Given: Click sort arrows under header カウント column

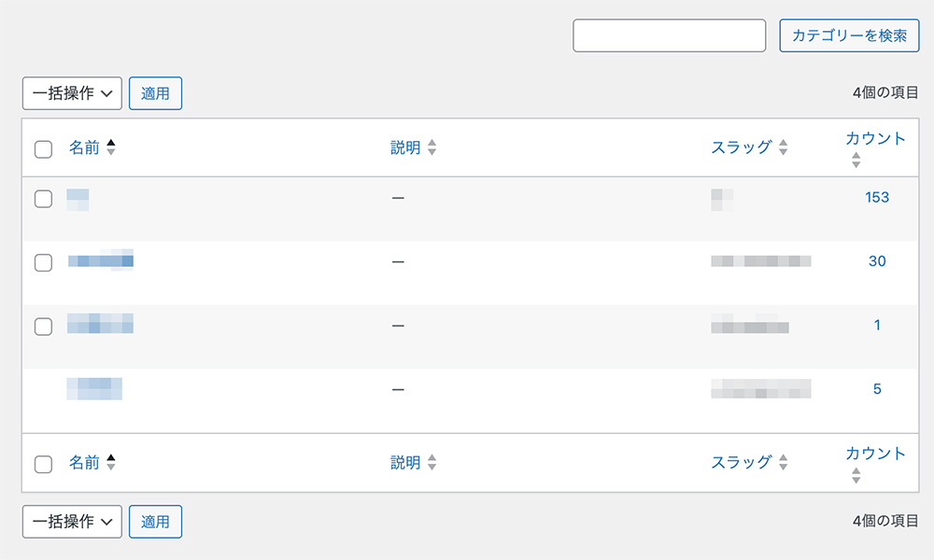Looking at the screenshot, I should coord(856,161).
